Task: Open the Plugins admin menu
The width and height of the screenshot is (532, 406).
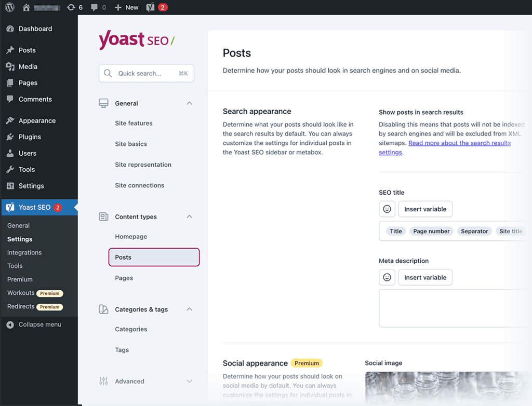Action: [x=30, y=137]
